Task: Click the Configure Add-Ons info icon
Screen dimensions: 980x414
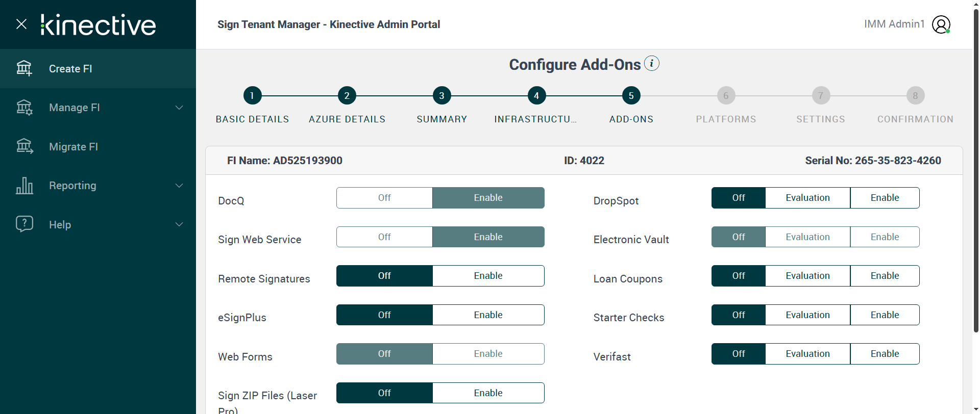Action: [x=651, y=64]
